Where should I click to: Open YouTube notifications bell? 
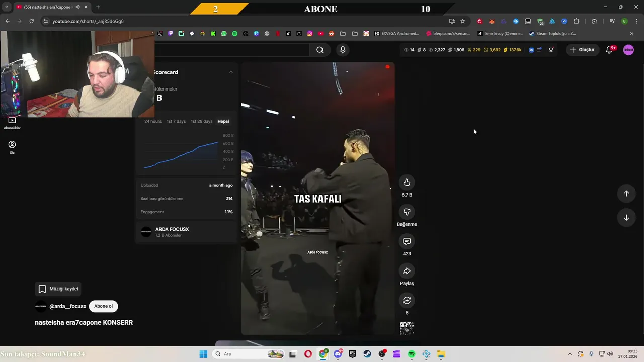609,50
